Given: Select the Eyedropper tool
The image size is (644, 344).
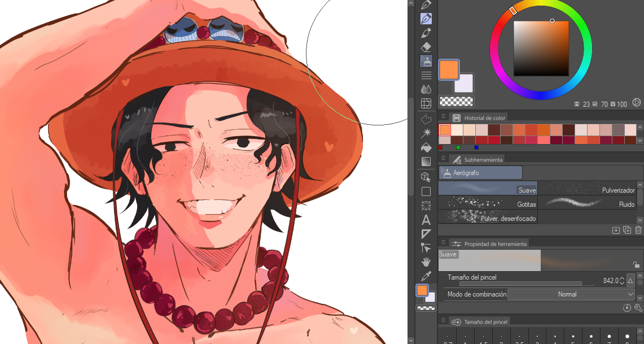Looking at the screenshot, I should tap(426, 276).
